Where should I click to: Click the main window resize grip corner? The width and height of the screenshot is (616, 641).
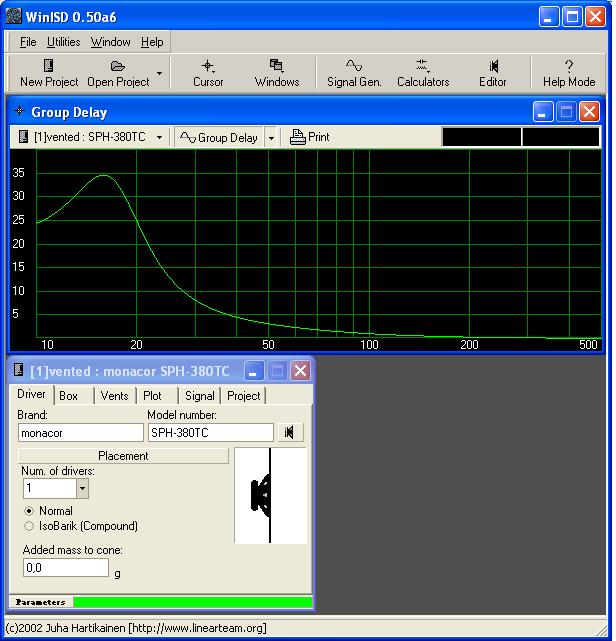603,630
